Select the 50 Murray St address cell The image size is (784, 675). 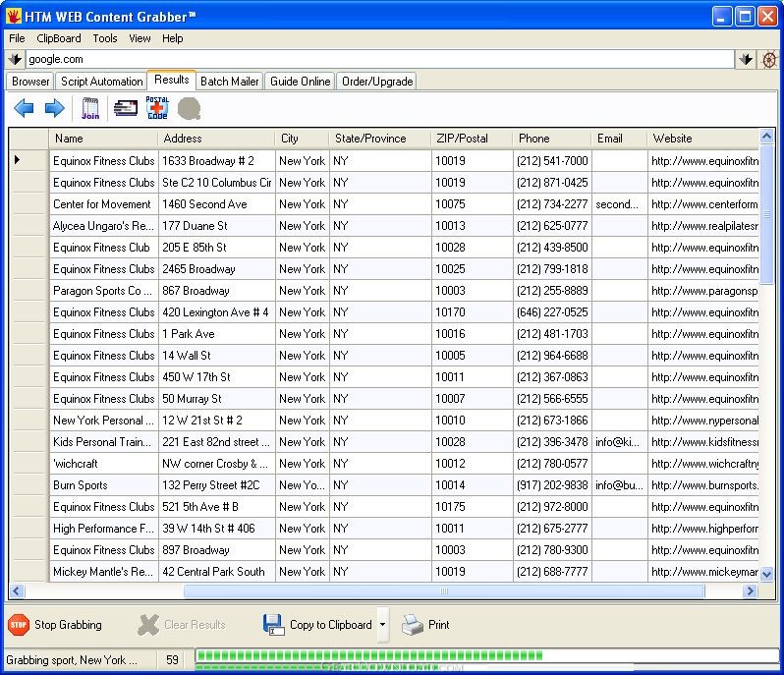pyautogui.click(x=217, y=399)
